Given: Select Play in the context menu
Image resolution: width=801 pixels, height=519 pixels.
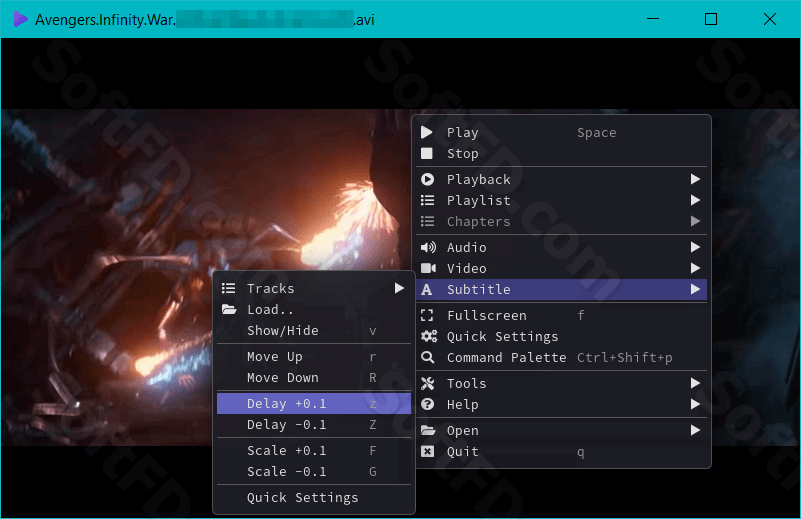Looking at the screenshot, I should point(561,133).
